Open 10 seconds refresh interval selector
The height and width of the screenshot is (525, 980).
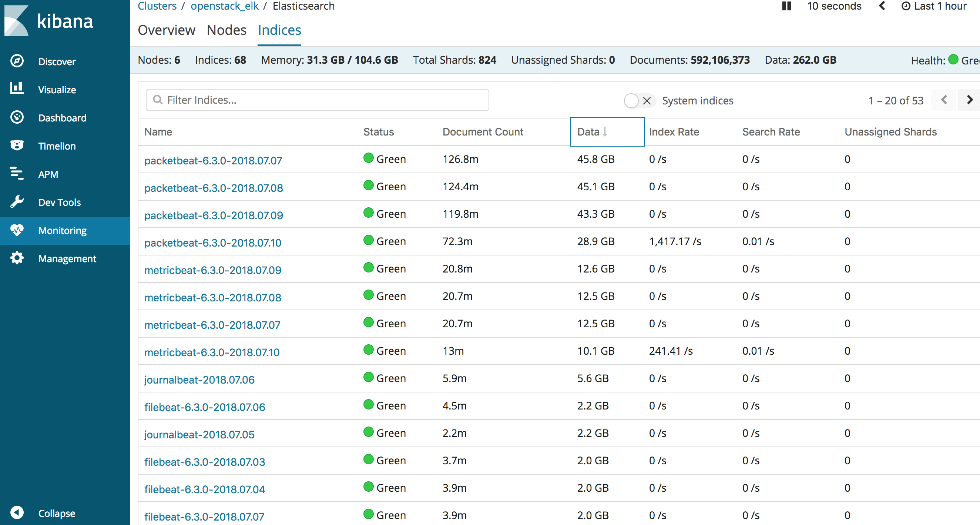click(834, 6)
